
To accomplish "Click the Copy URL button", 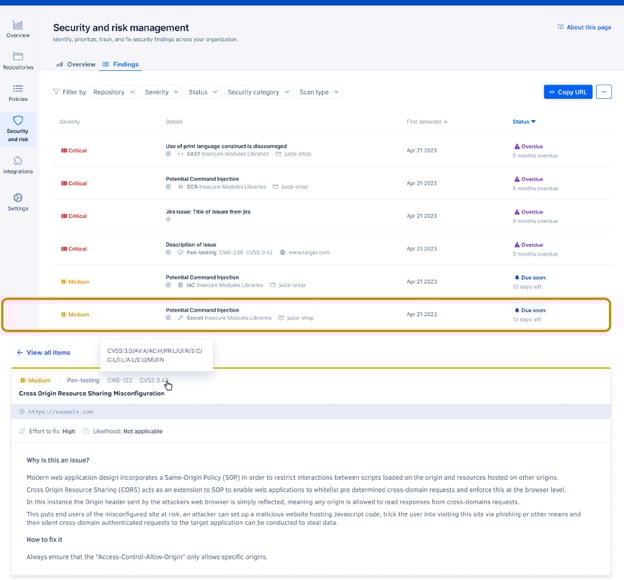I will [x=568, y=92].
